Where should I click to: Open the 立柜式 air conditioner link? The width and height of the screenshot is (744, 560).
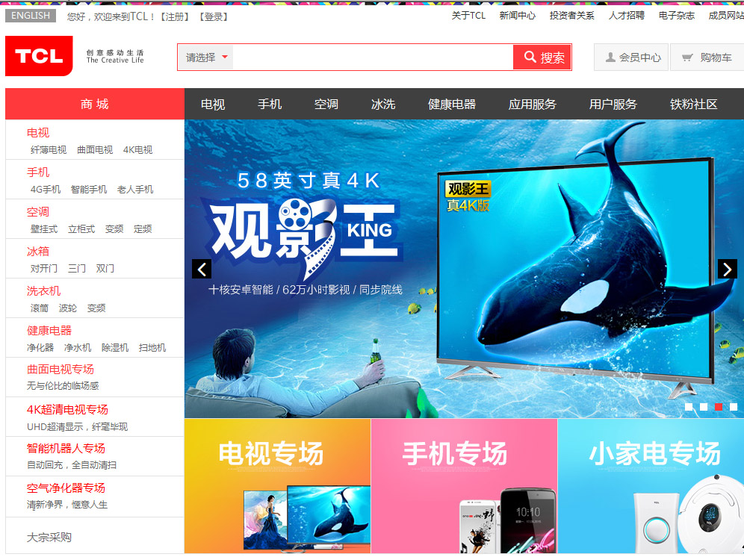81,229
